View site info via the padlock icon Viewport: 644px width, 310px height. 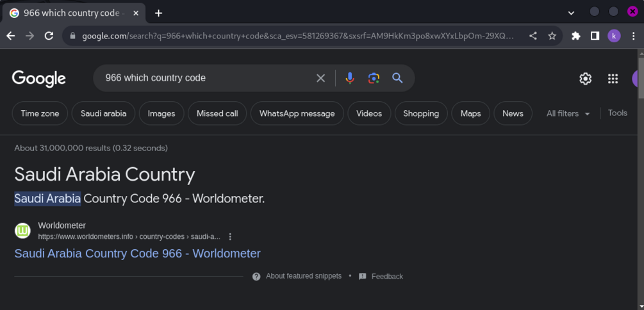pos(73,36)
